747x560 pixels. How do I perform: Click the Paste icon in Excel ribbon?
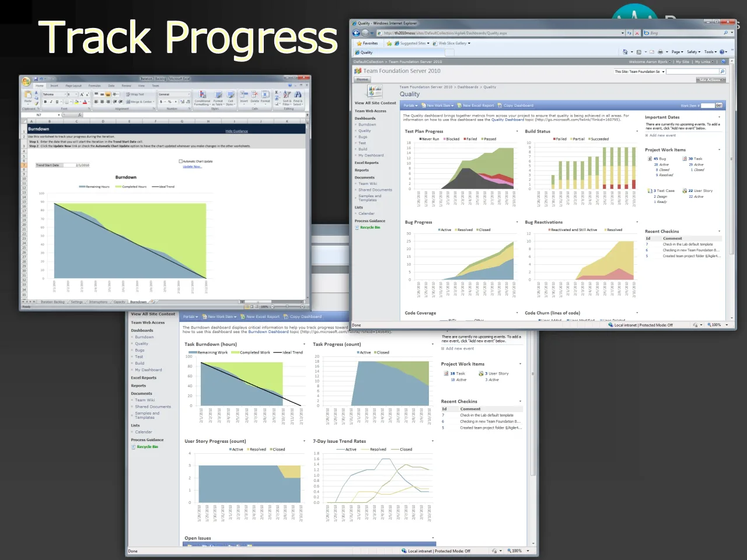(28, 96)
